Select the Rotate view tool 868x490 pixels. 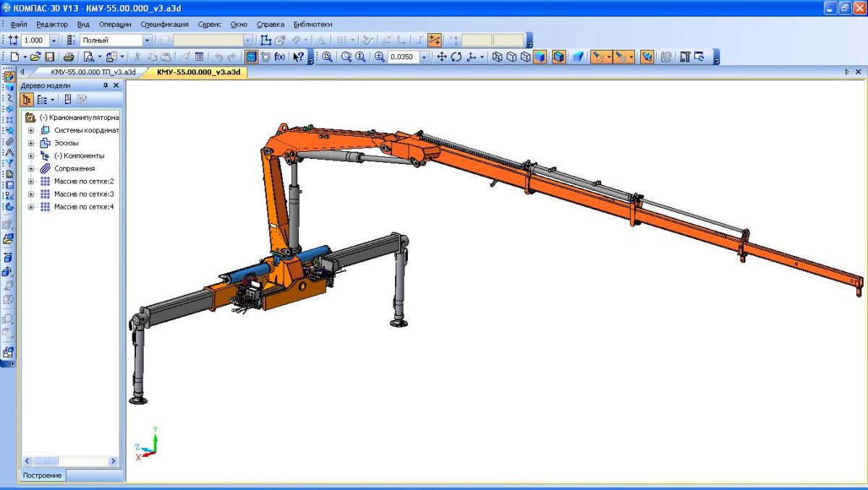457,56
